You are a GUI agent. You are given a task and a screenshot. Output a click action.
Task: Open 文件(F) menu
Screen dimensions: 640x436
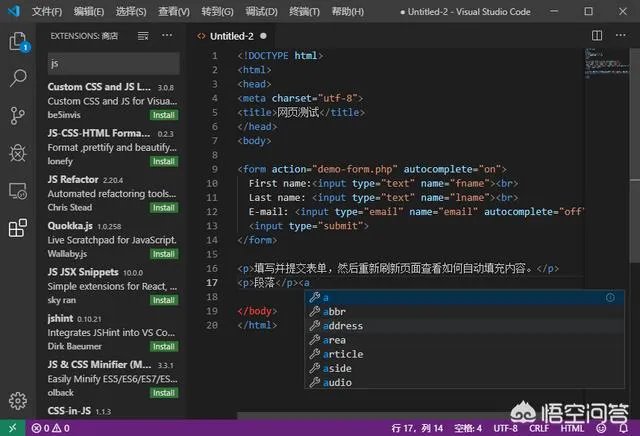[47, 11]
